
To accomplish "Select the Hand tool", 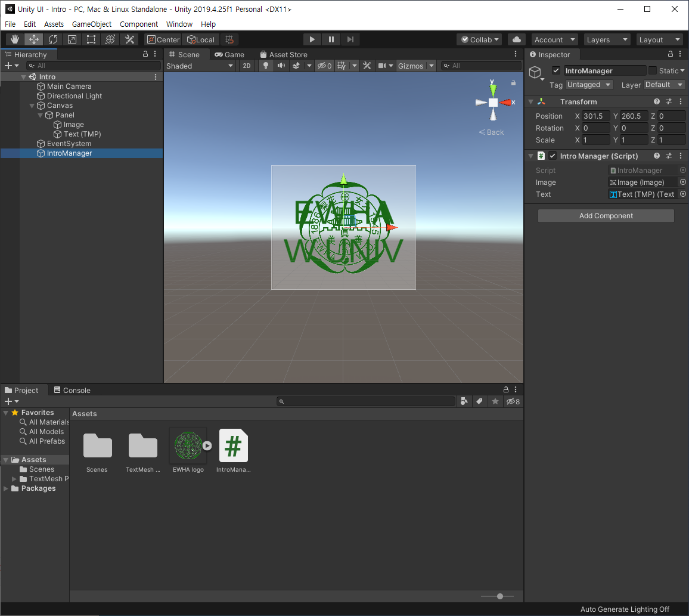I will tap(14, 39).
